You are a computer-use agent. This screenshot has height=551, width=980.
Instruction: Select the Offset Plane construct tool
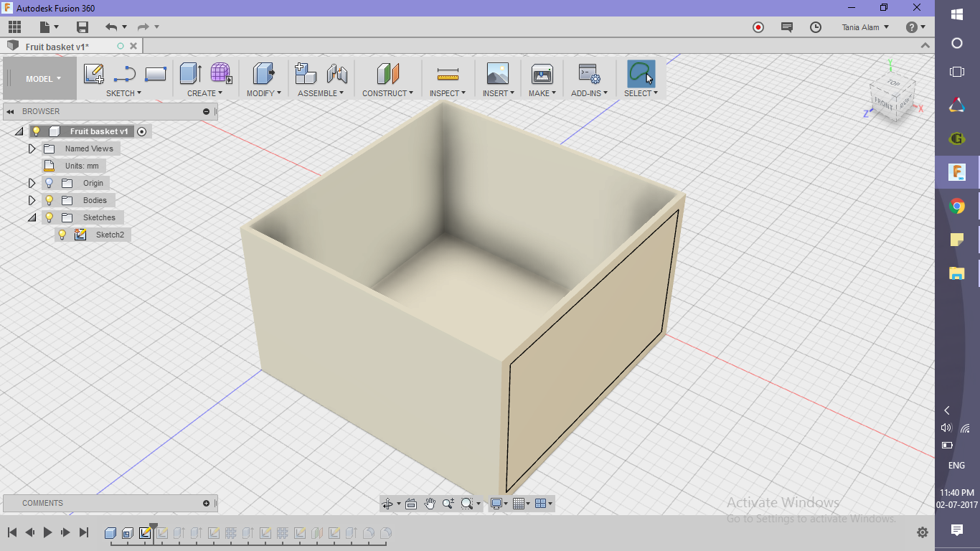387,74
